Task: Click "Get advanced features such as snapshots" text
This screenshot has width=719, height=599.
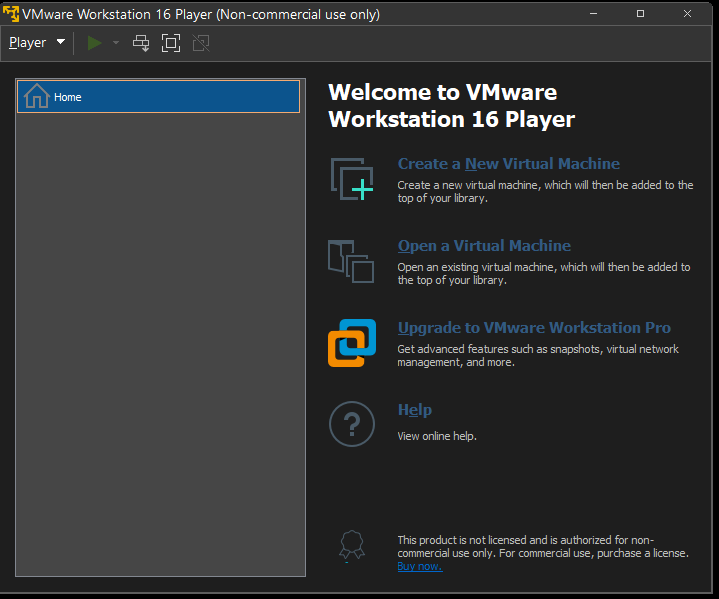Action: (538, 356)
